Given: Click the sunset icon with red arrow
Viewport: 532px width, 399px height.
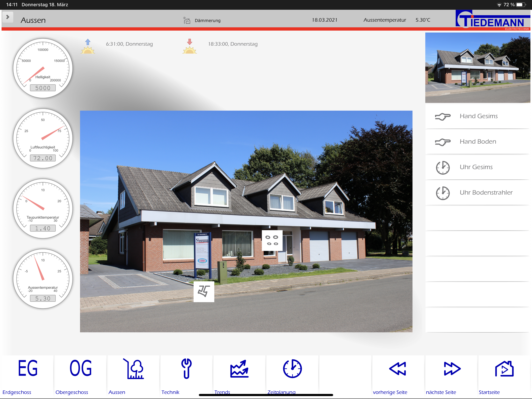Looking at the screenshot, I should click(189, 46).
